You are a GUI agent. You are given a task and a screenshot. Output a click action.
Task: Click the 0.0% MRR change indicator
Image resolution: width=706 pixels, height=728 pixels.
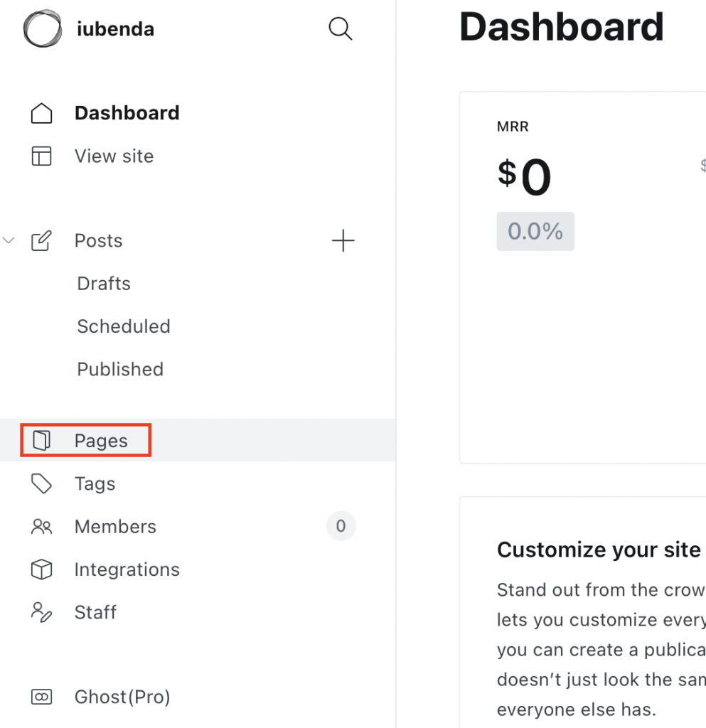pos(535,231)
